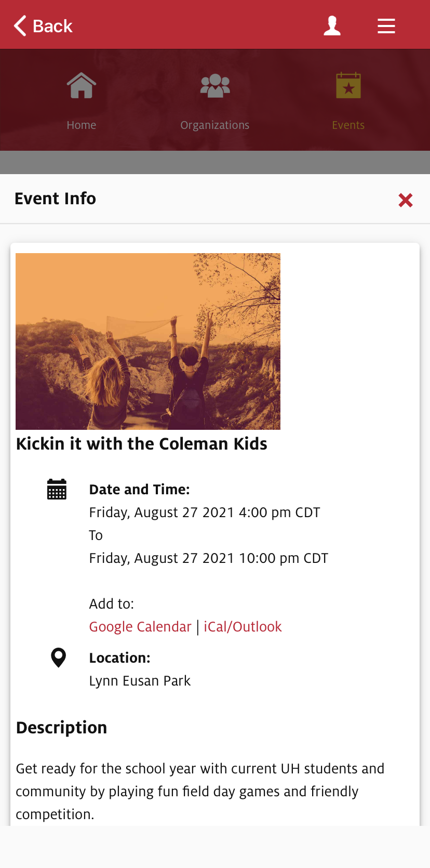This screenshot has height=868, width=430.
Task: Click the location pin icon
Action: coord(59,657)
